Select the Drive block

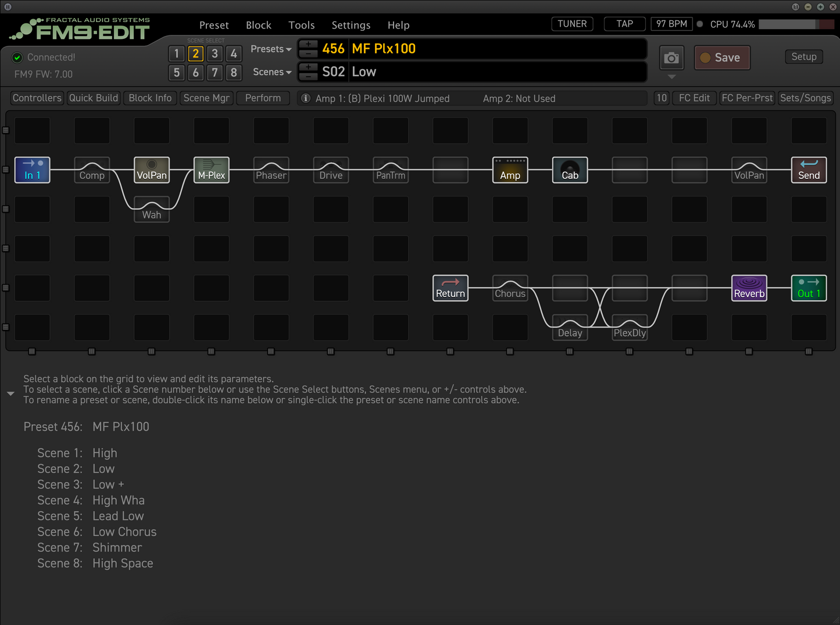(331, 170)
